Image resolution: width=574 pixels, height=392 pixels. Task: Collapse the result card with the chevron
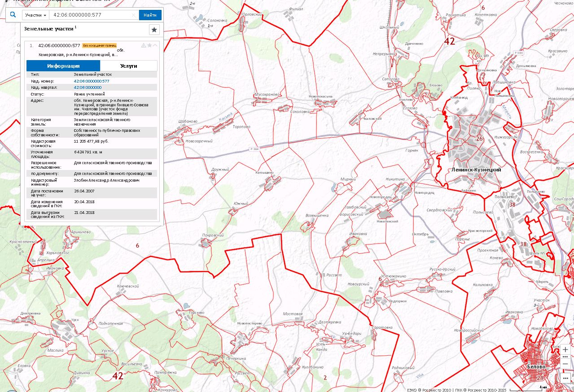point(155,45)
